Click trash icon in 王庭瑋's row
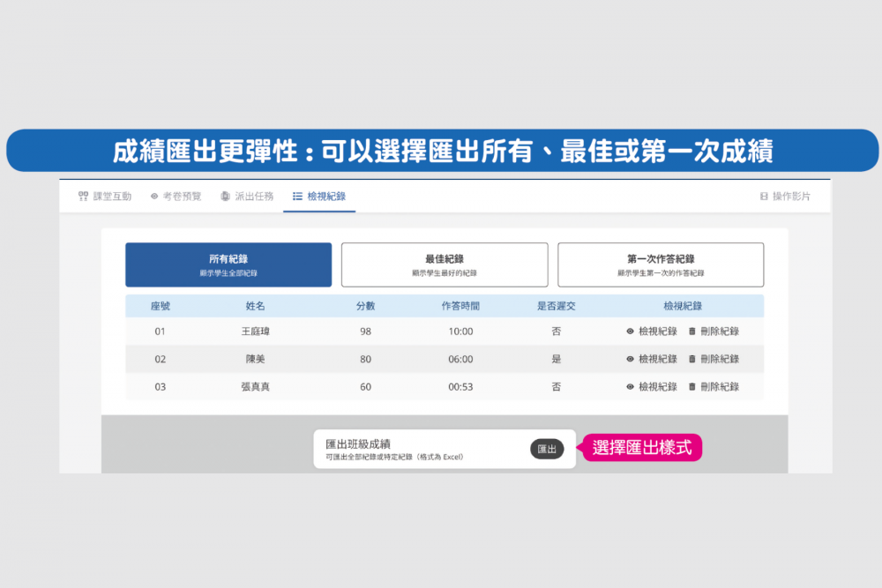 click(x=691, y=331)
